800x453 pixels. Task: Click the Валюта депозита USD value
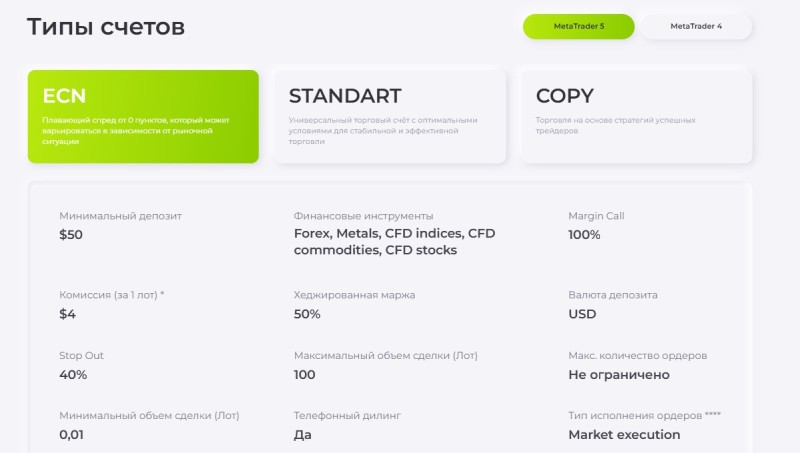pyautogui.click(x=582, y=314)
